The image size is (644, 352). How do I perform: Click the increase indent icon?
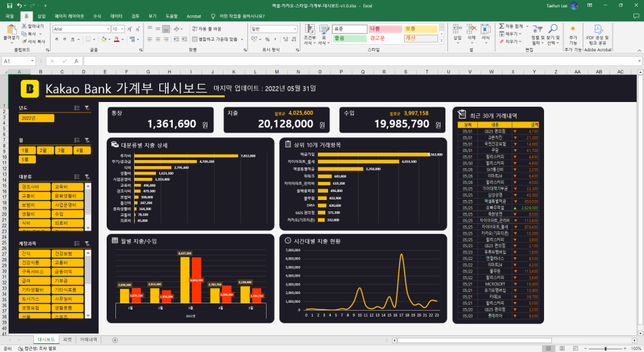pyautogui.click(x=185, y=39)
